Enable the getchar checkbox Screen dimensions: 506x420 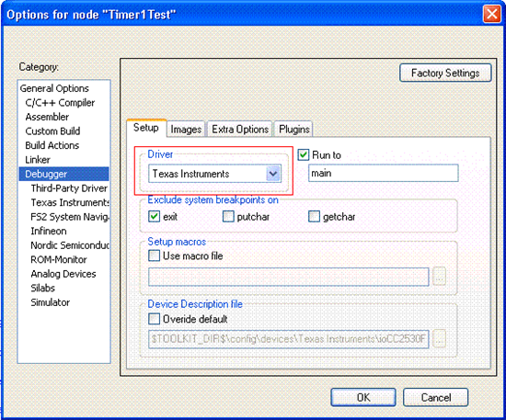coord(314,216)
